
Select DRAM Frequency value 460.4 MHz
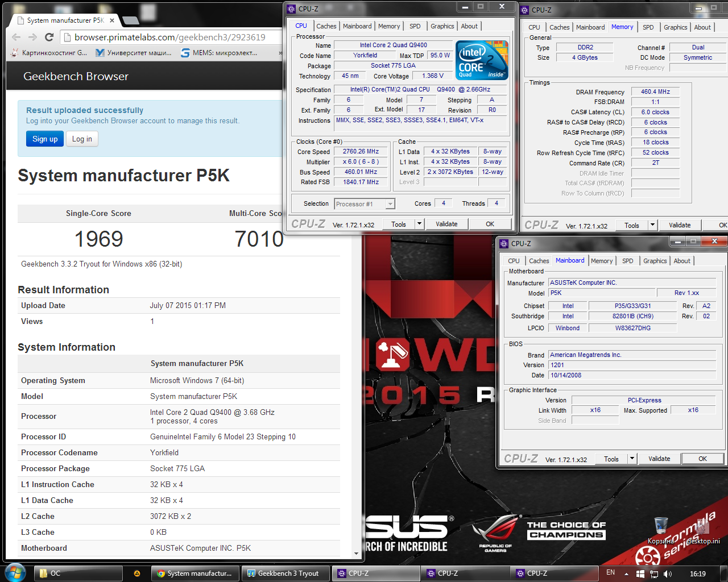tap(655, 92)
